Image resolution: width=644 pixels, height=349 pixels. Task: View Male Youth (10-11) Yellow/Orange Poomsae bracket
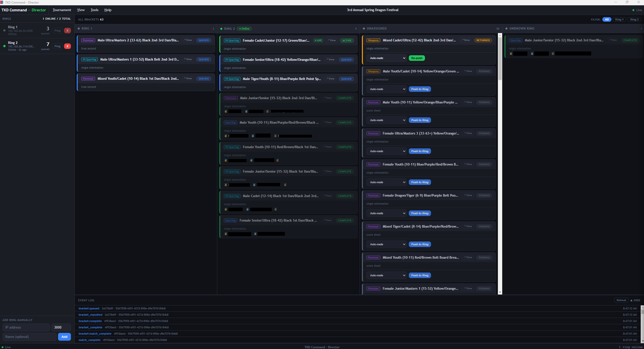(x=468, y=102)
